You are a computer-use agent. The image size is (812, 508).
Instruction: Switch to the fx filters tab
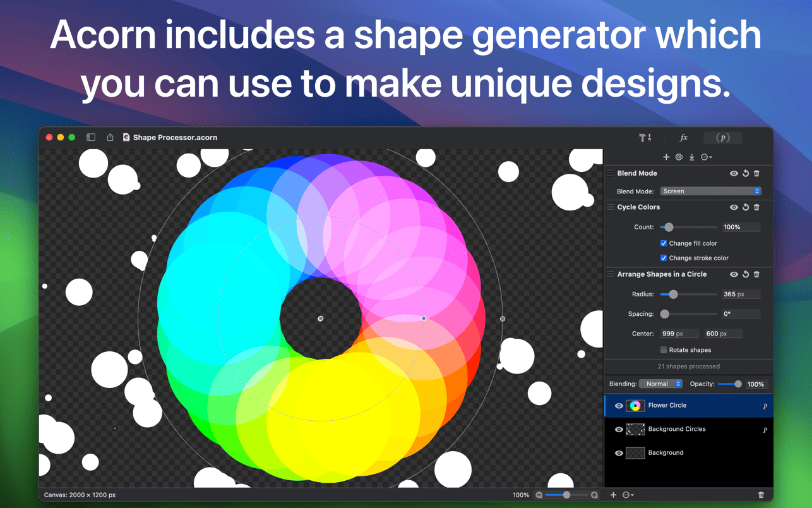[683, 138]
